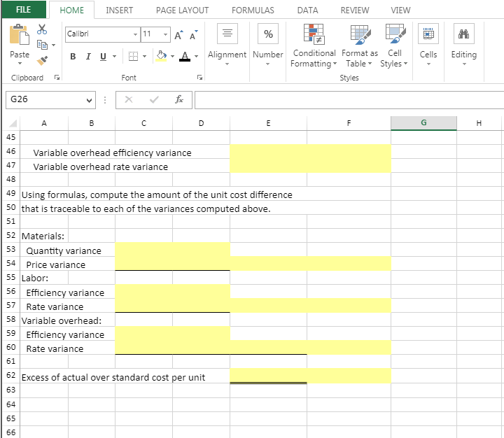Screen dimensions: 504x438
Task: Open the Cells group icon
Action: tap(428, 34)
